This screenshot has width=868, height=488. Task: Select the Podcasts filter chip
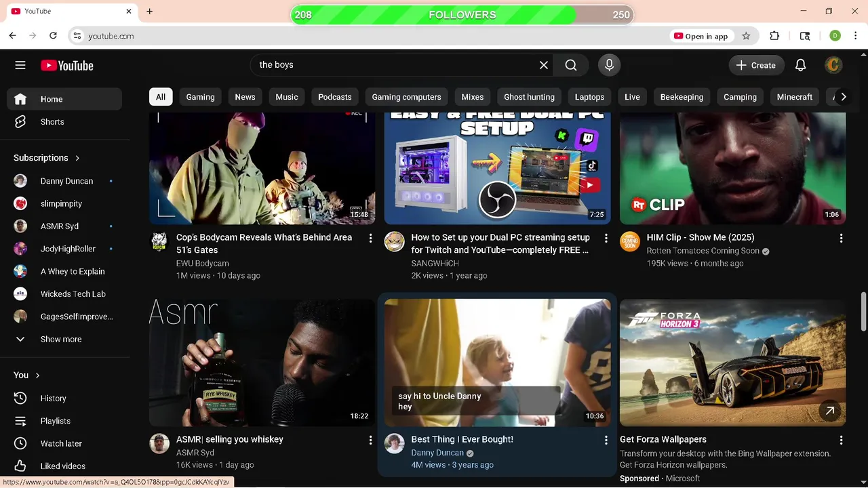(335, 97)
